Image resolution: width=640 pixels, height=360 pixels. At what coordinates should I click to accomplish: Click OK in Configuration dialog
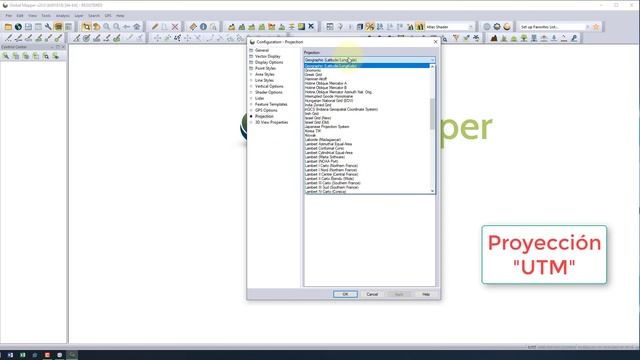point(345,294)
